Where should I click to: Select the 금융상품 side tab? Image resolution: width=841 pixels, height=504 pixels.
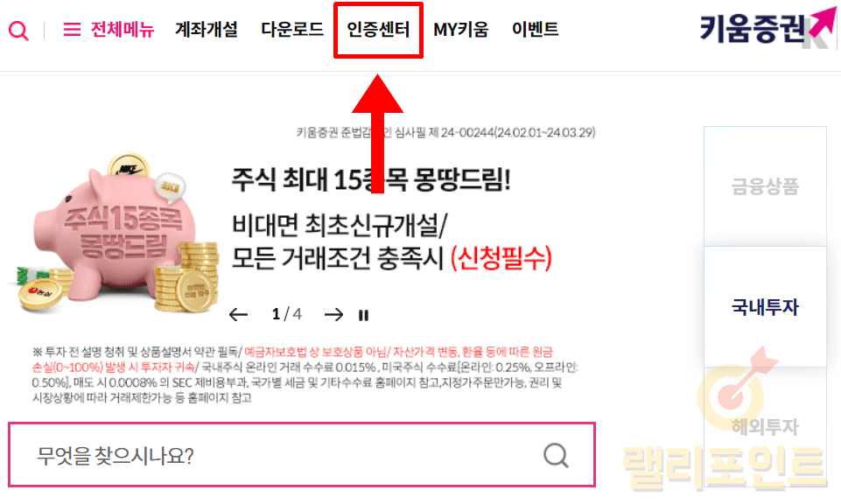pyautogui.click(x=766, y=186)
